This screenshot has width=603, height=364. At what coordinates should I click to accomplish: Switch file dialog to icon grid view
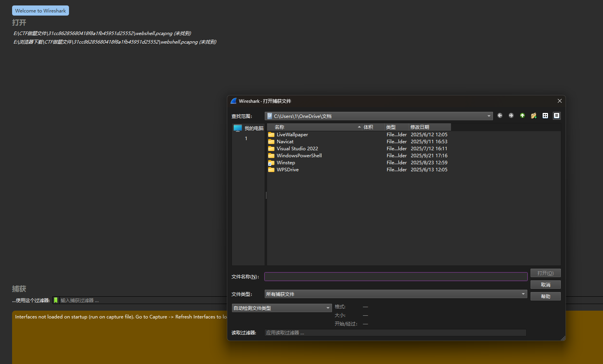[x=545, y=116]
